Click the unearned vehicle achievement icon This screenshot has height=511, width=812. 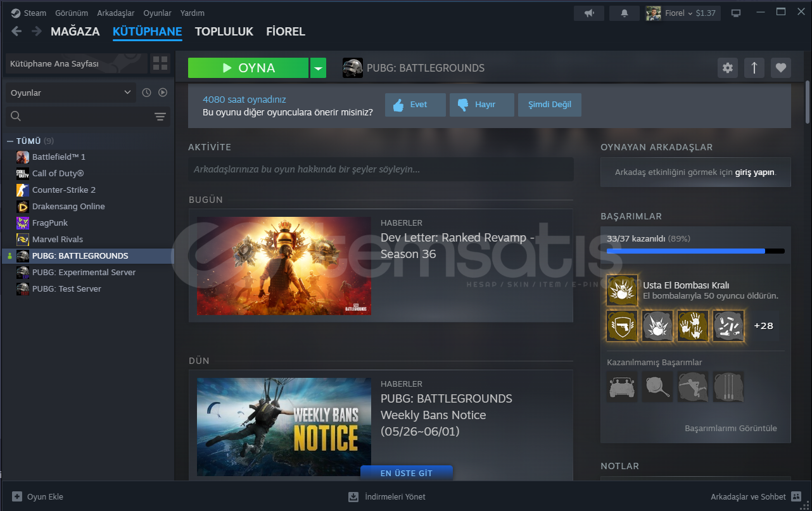click(622, 387)
